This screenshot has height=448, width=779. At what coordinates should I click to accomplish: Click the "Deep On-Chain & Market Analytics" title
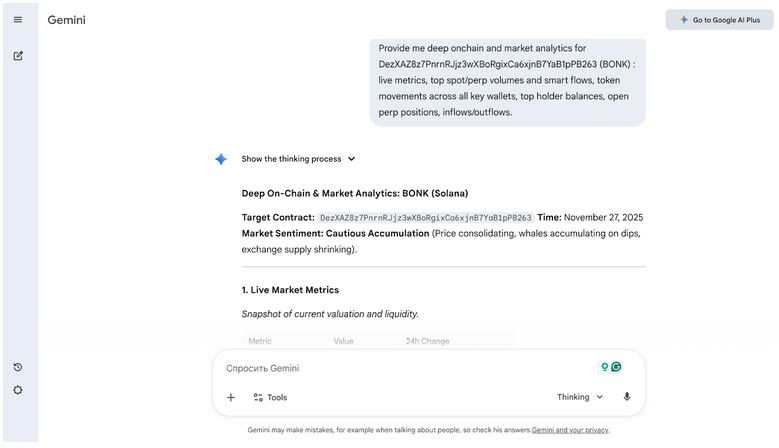point(354,193)
